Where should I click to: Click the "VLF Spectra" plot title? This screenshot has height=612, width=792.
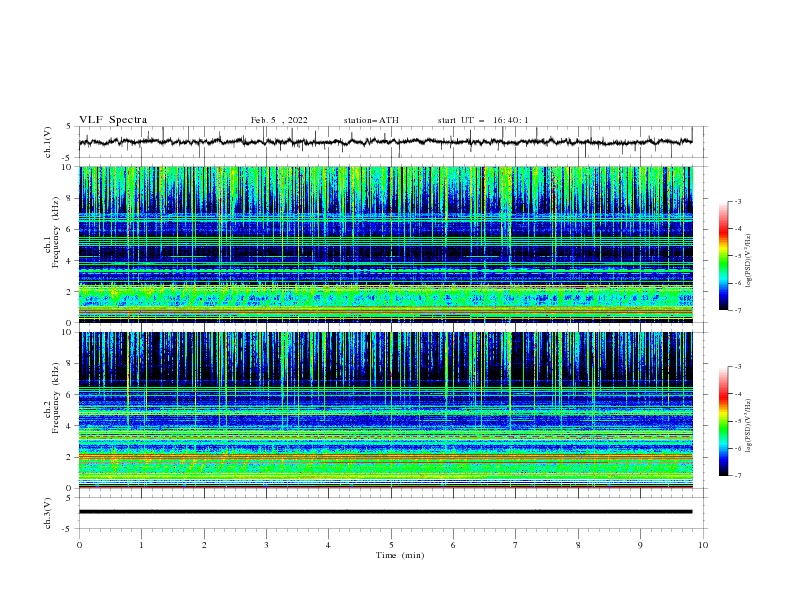pos(113,120)
